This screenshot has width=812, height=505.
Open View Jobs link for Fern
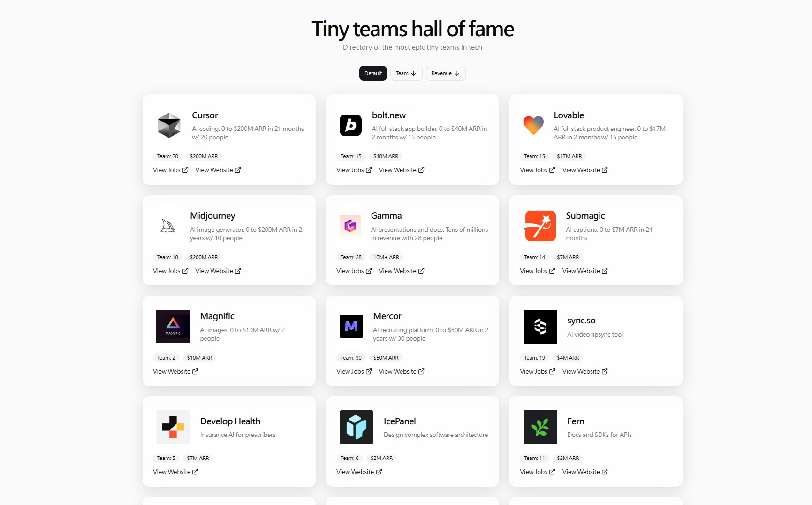(x=538, y=472)
